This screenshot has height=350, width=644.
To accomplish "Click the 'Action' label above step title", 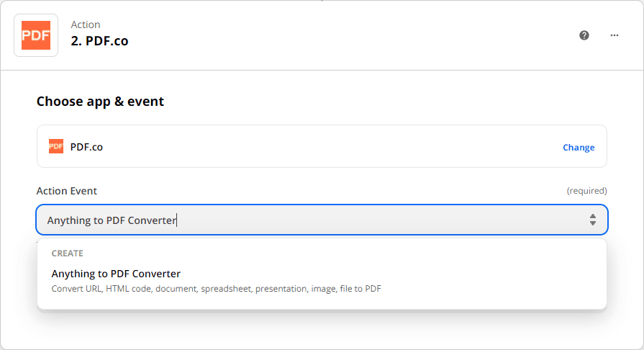I will pyautogui.click(x=85, y=25).
